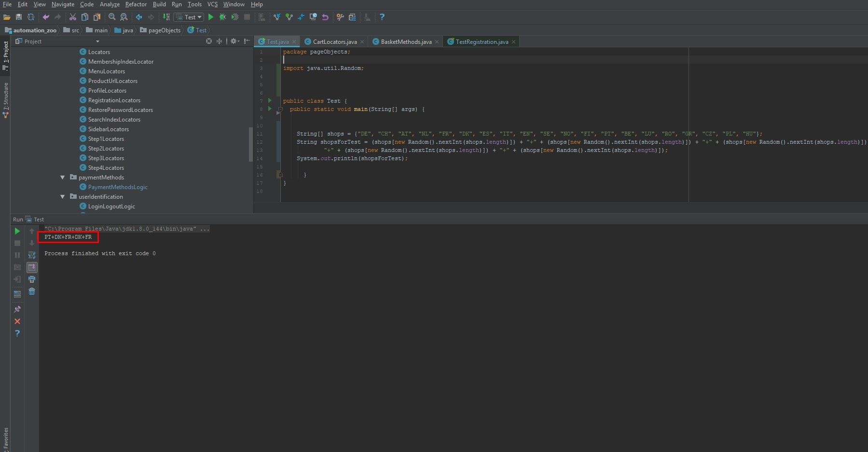The image size is (868, 452).
Task: Open the VCS menu
Action: point(212,4)
